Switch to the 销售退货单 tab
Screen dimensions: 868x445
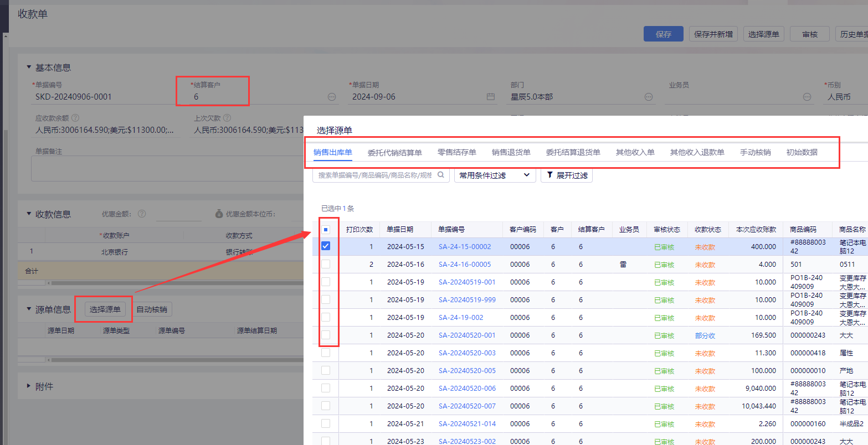(511, 152)
